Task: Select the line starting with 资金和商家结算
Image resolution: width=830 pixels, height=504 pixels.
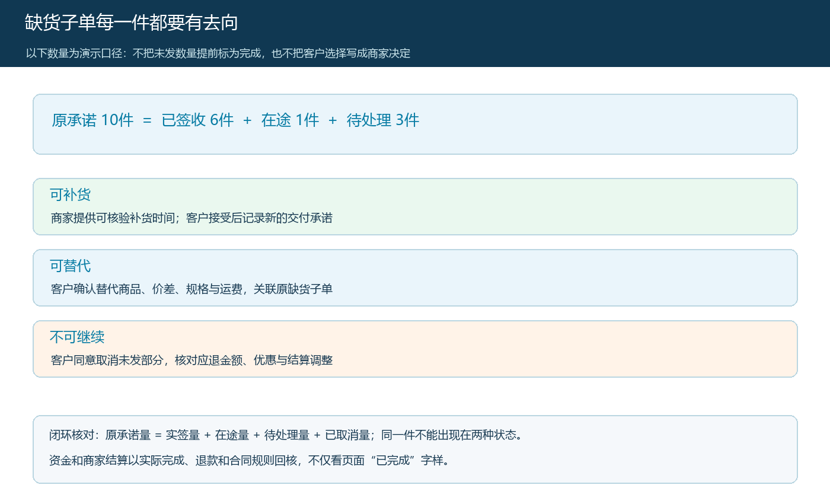Action: (x=250, y=460)
